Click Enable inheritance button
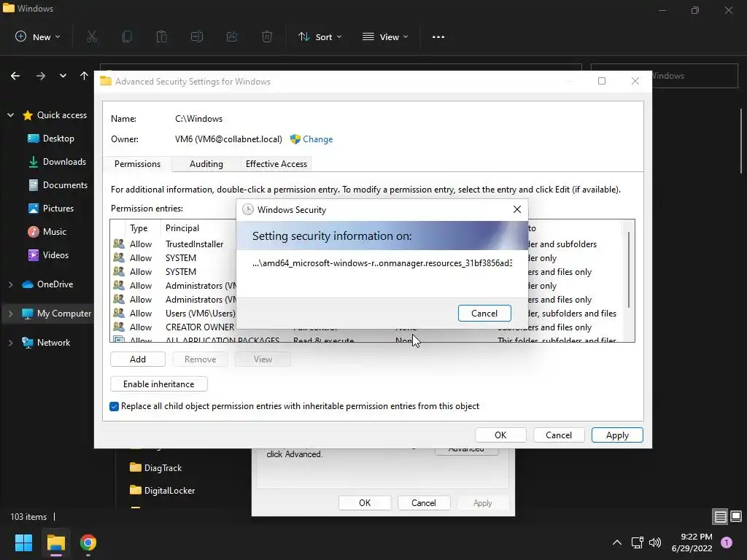Screen dimensions: 747x560 point(158,384)
